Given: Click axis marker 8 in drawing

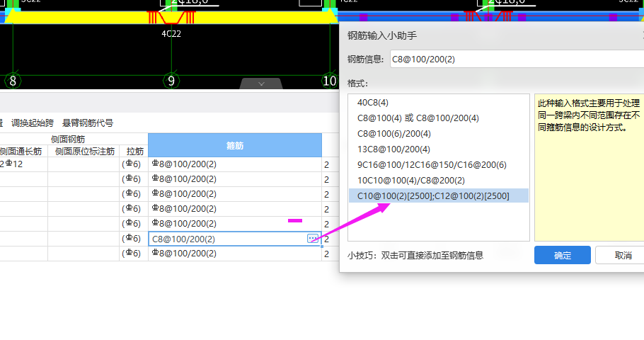Looking at the screenshot, I should click(x=13, y=81).
